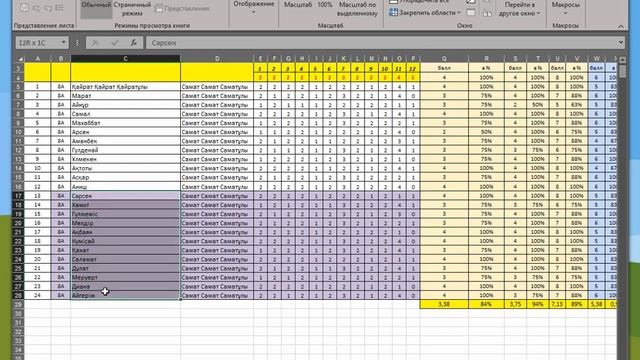The height and width of the screenshot is (360, 640).
Task: Click the total cell 94%
Action: [x=537, y=304]
